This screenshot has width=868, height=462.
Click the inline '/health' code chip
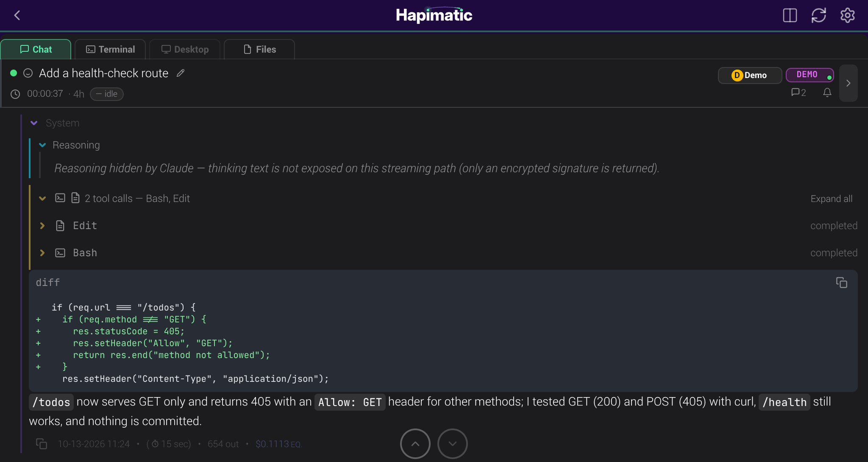(x=785, y=402)
